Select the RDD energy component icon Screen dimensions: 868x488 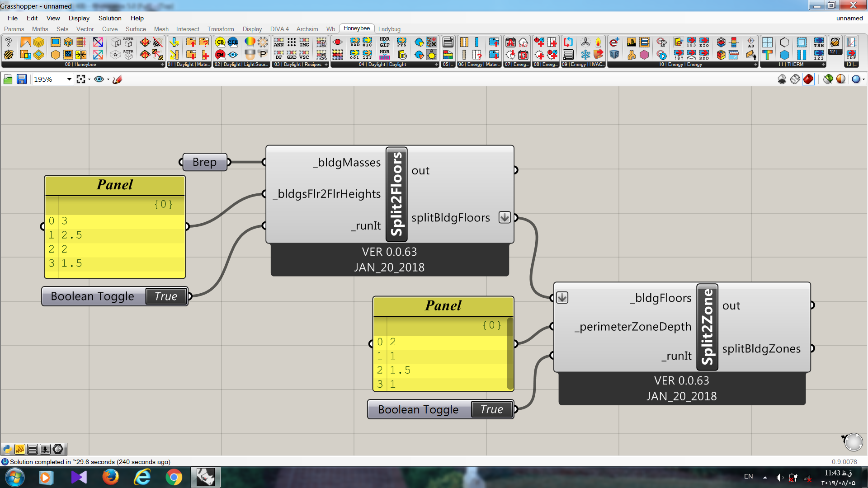[x=704, y=55]
